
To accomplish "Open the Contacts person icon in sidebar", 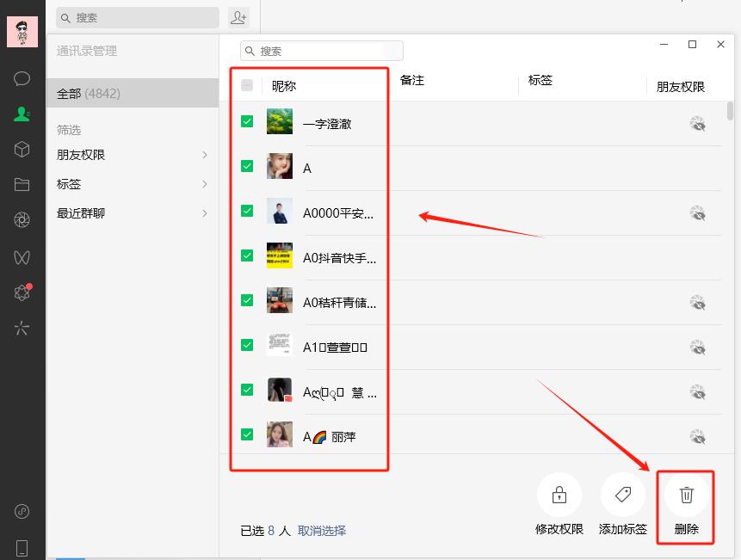I will 22,114.
